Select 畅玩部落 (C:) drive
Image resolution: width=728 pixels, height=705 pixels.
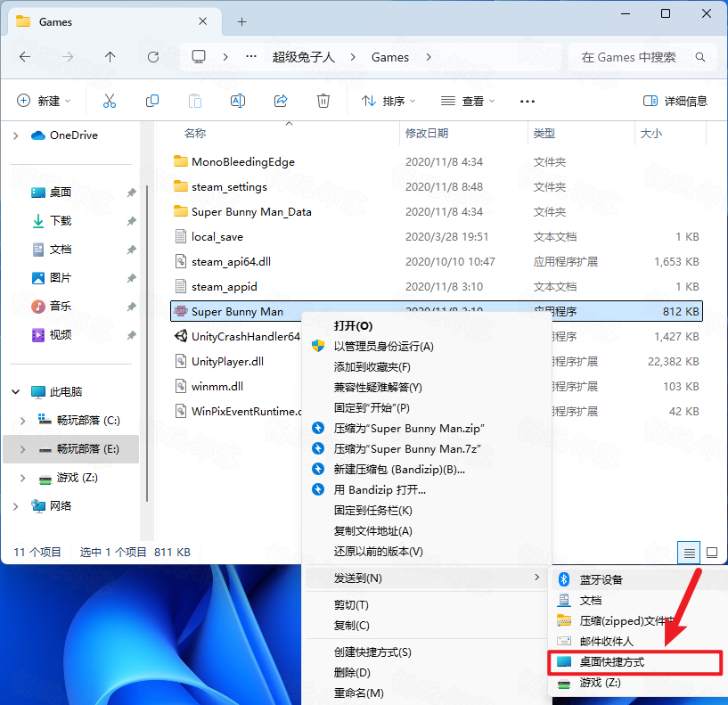click(x=88, y=421)
